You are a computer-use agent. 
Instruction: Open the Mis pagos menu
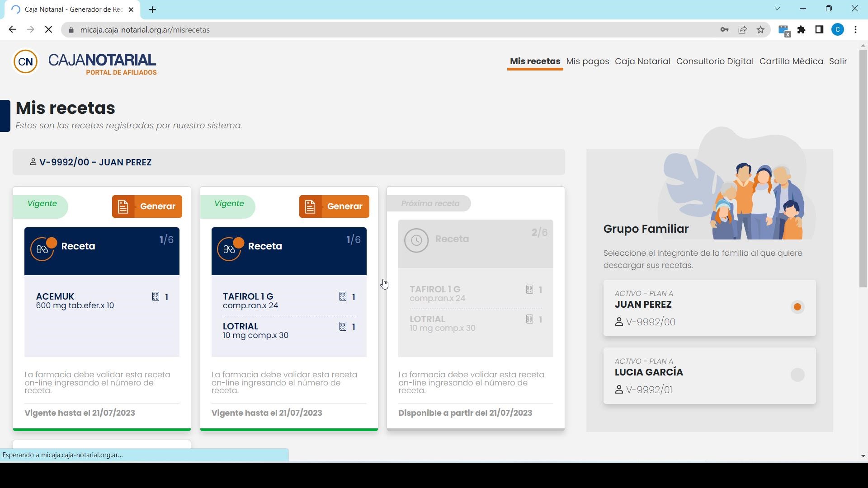click(x=587, y=61)
